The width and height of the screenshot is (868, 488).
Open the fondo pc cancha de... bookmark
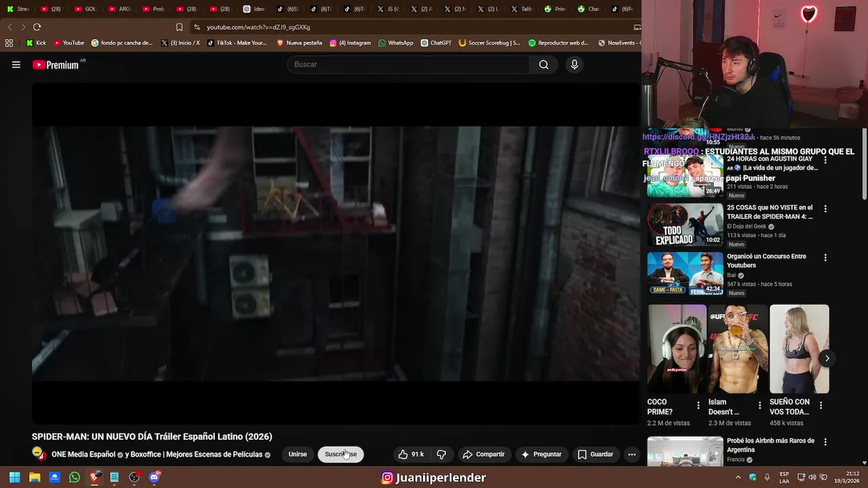point(121,43)
